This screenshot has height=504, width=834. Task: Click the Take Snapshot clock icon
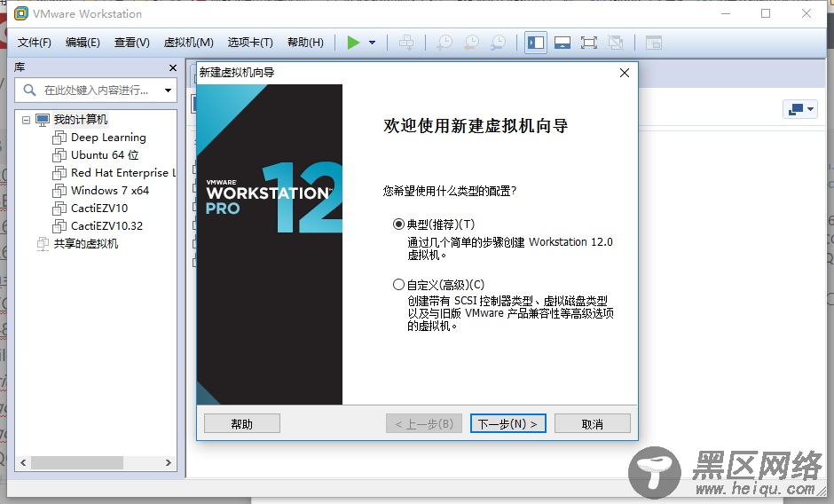445,43
